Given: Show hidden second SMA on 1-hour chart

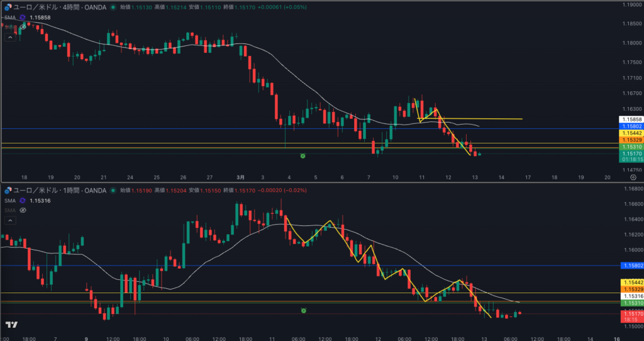Looking at the screenshot, I should click(x=23, y=210).
